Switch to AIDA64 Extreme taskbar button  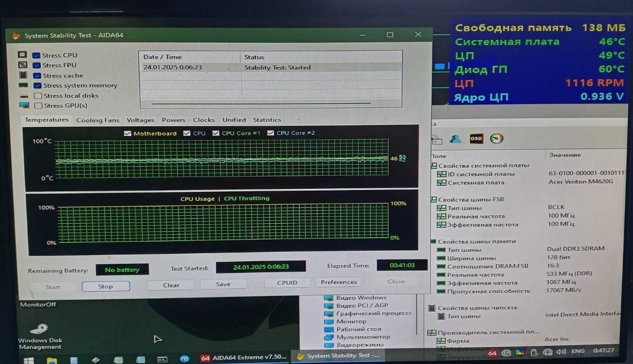(244, 357)
